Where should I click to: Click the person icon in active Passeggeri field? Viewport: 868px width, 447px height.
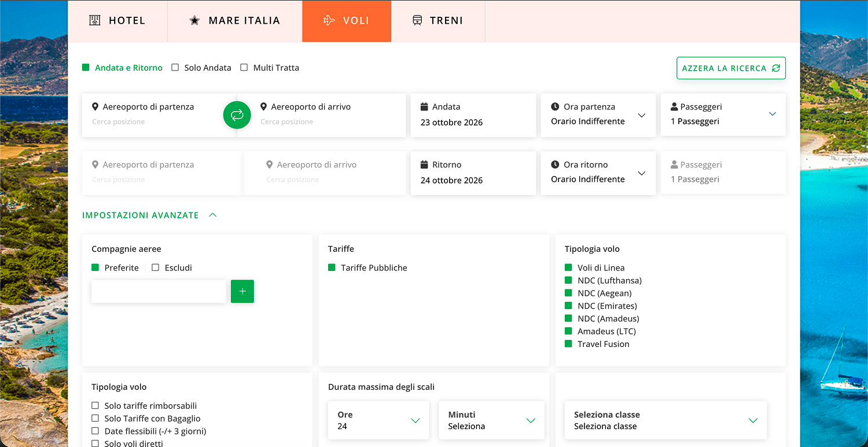click(x=674, y=107)
